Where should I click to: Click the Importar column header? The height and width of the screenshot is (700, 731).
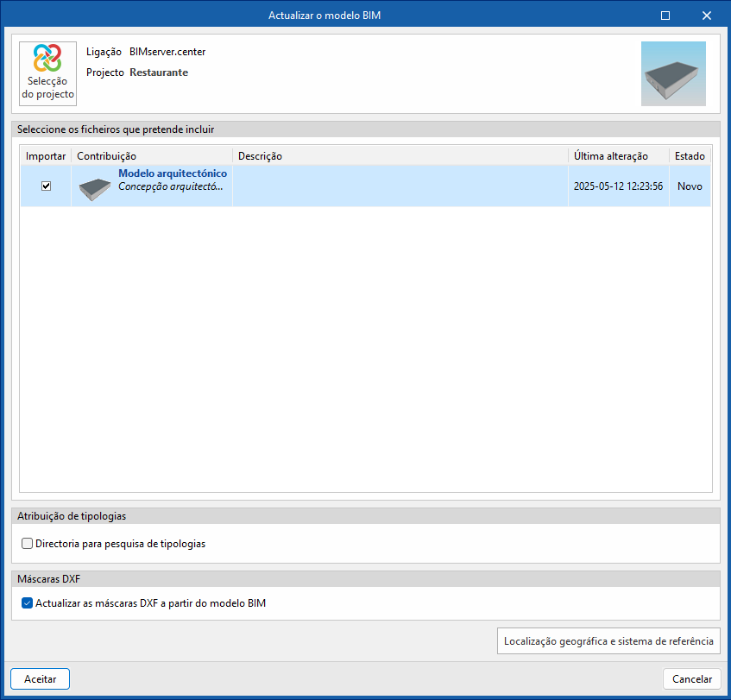point(46,155)
